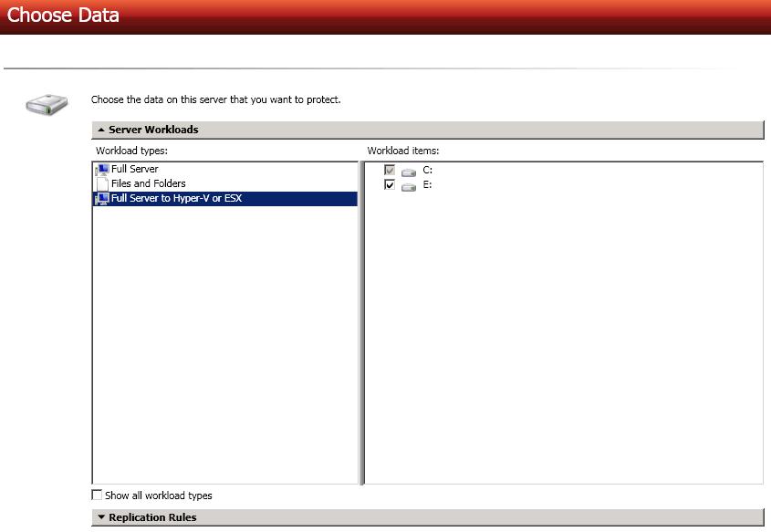Select the Files and Folders workload type
771x532 pixels.
pyautogui.click(x=148, y=183)
